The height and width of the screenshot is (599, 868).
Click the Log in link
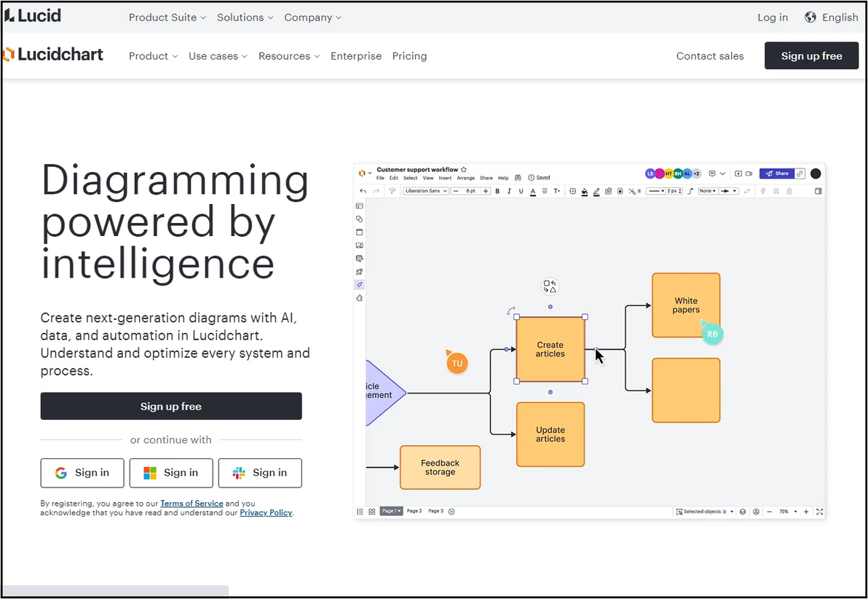pos(773,17)
